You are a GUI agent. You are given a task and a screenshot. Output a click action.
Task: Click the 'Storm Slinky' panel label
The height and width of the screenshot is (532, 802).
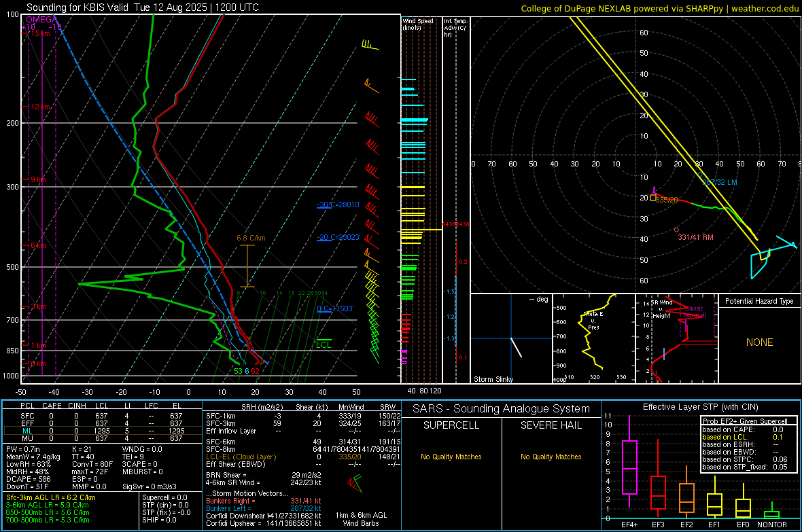pos(493,379)
